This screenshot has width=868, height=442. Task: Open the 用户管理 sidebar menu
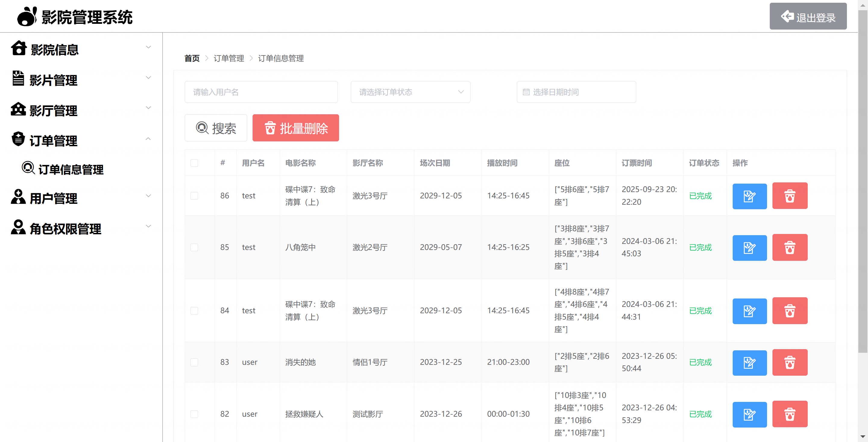tap(53, 198)
